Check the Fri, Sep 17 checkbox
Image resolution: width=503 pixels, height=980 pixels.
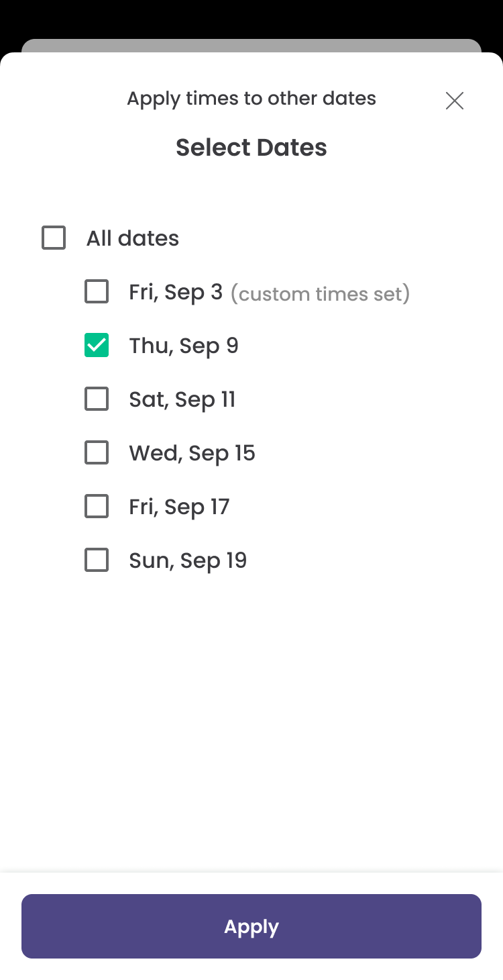97,507
